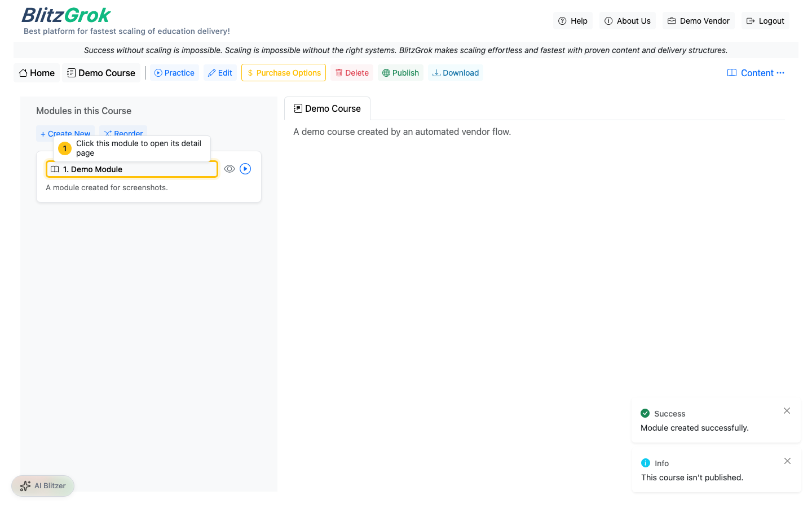Open Purchase Options
812x508 pixels.
coord(284,73)
